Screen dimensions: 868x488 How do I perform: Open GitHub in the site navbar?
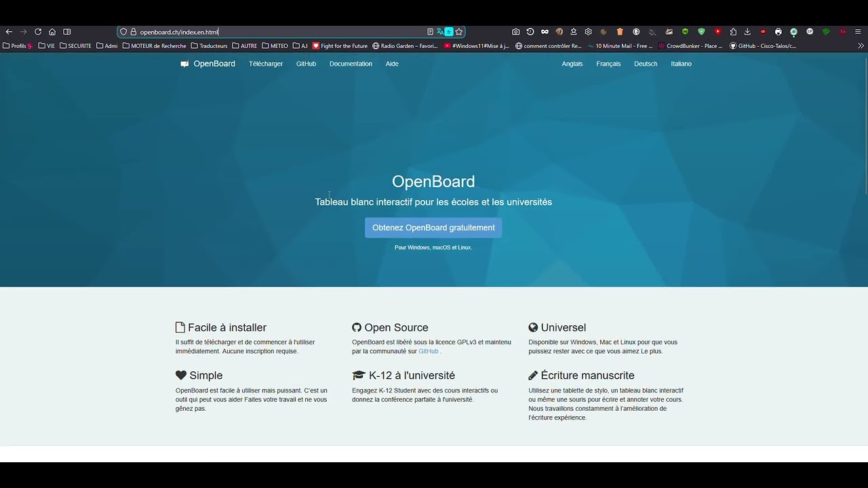[306, 64]
